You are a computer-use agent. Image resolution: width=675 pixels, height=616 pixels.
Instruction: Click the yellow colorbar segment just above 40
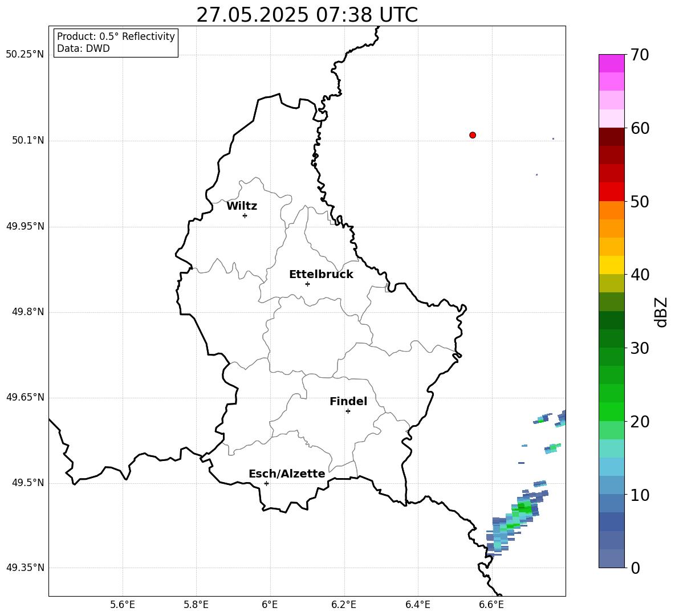point(612,265)
